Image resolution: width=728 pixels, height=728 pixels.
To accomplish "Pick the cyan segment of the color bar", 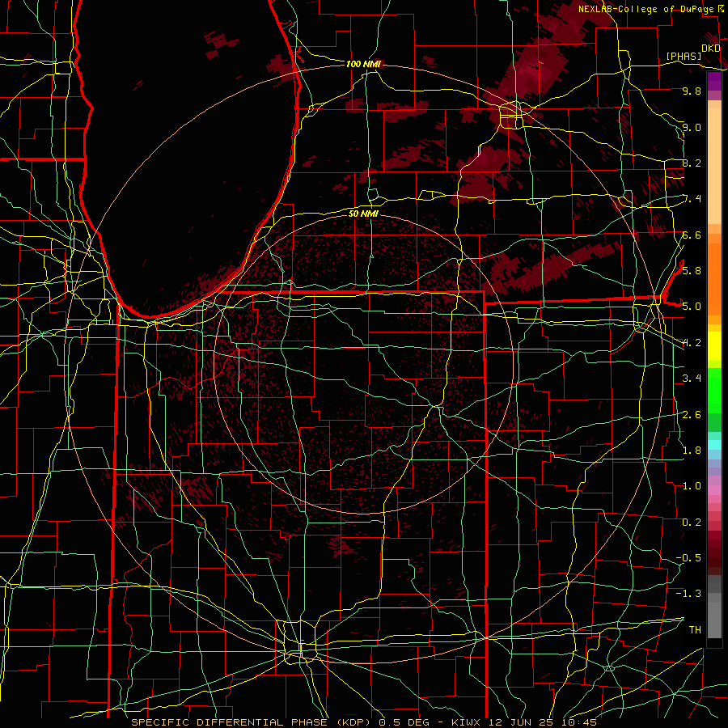I will (x=714, y=445).
